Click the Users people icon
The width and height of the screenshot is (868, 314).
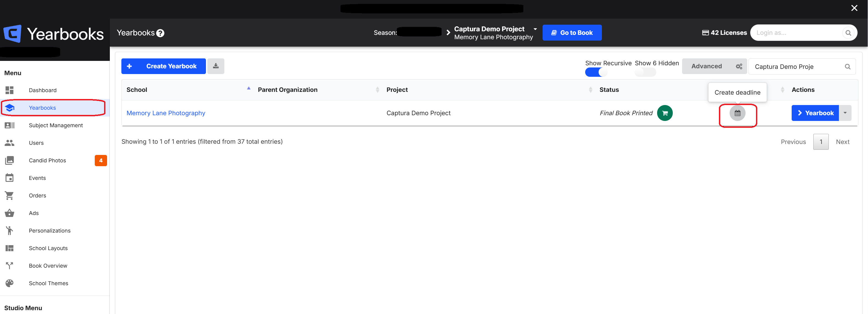pos(9,143)
